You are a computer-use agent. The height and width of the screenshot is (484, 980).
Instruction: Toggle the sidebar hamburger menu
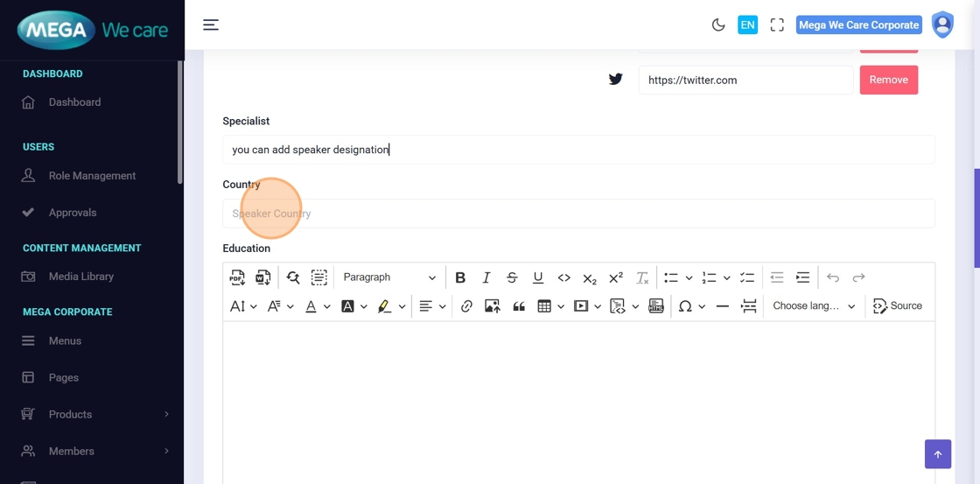point(211,25)
